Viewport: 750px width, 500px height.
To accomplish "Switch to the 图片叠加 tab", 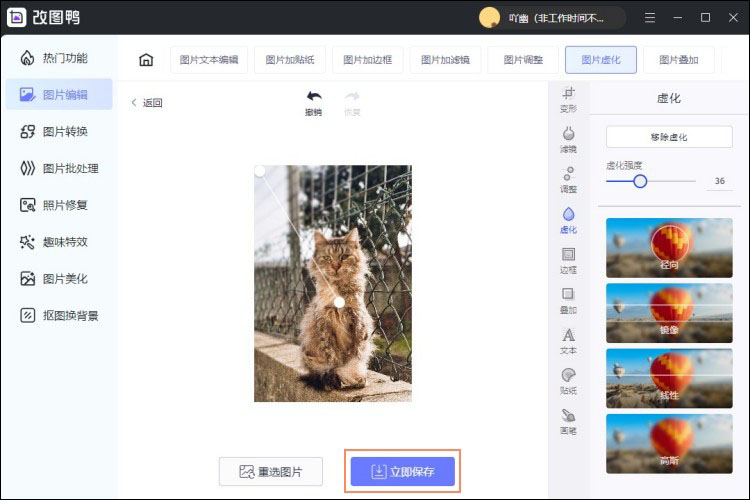I will [679, 60].
